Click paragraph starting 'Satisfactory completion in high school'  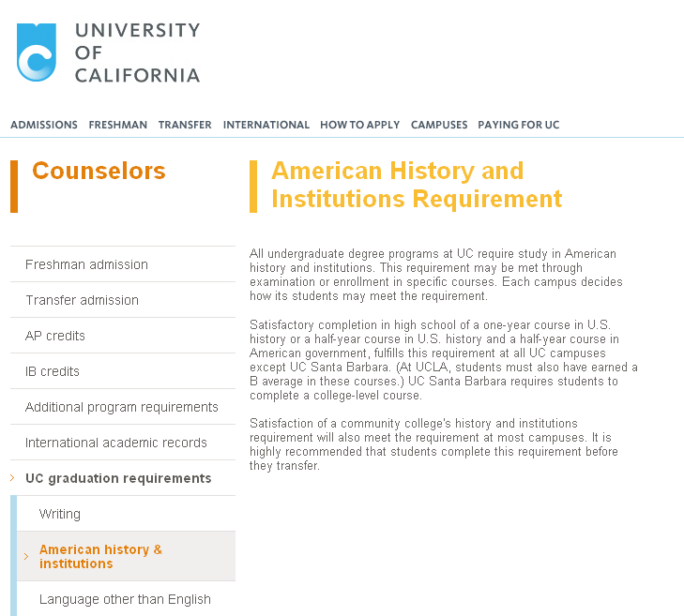[444, 360]
